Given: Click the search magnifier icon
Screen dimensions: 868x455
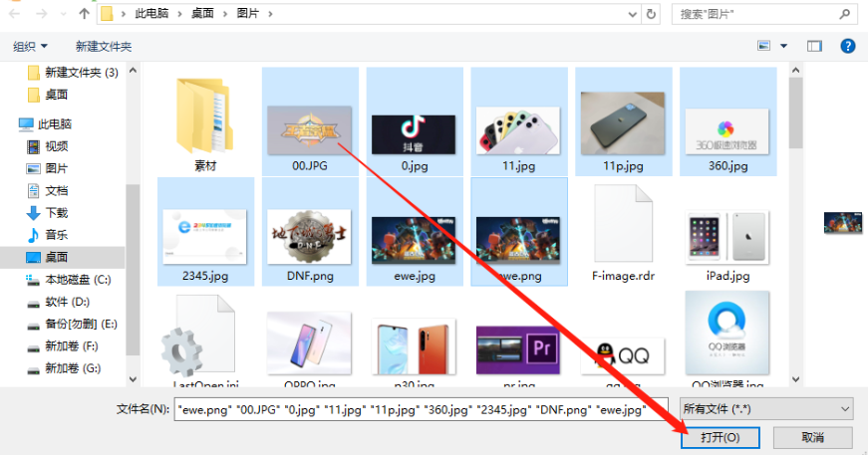Looking at the screenshot, I should [844, 14].
